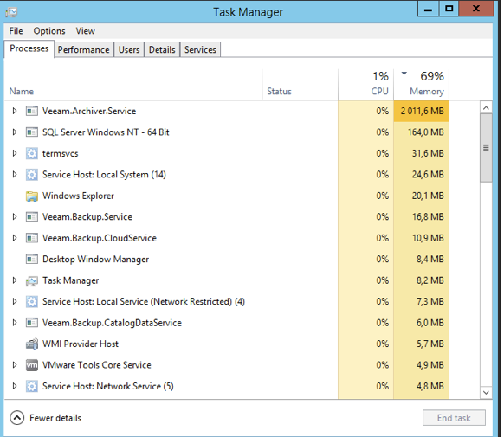Open the View menu

85,31
